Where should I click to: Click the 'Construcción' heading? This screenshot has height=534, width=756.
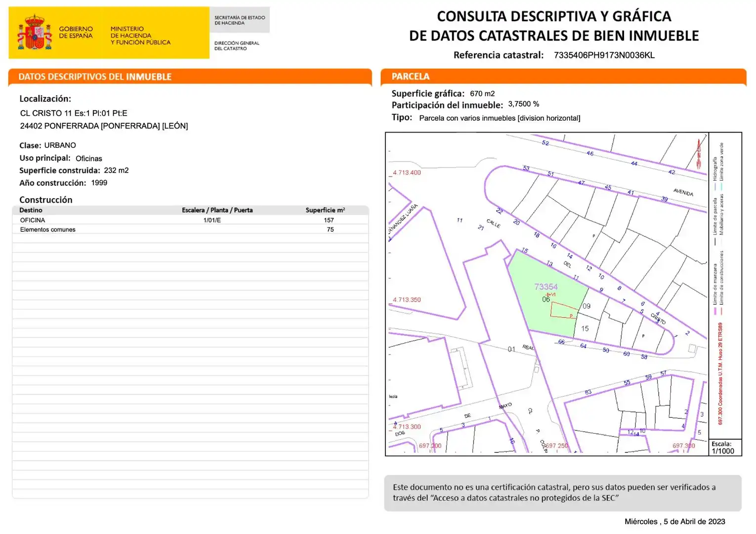tap(46, 200)
